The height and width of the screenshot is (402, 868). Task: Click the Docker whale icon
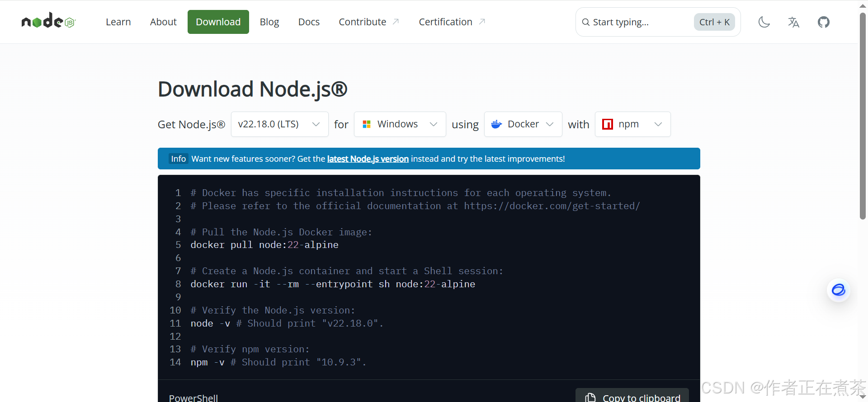(496, 124)
